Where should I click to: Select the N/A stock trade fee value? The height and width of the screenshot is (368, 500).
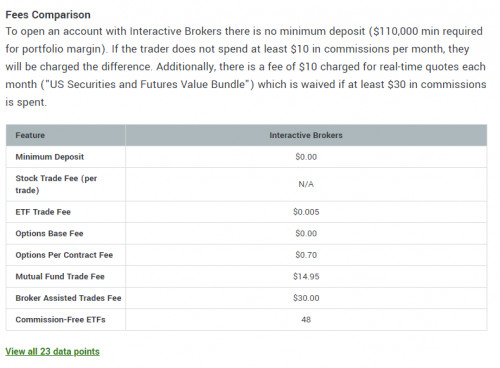(x=306, y=184)
